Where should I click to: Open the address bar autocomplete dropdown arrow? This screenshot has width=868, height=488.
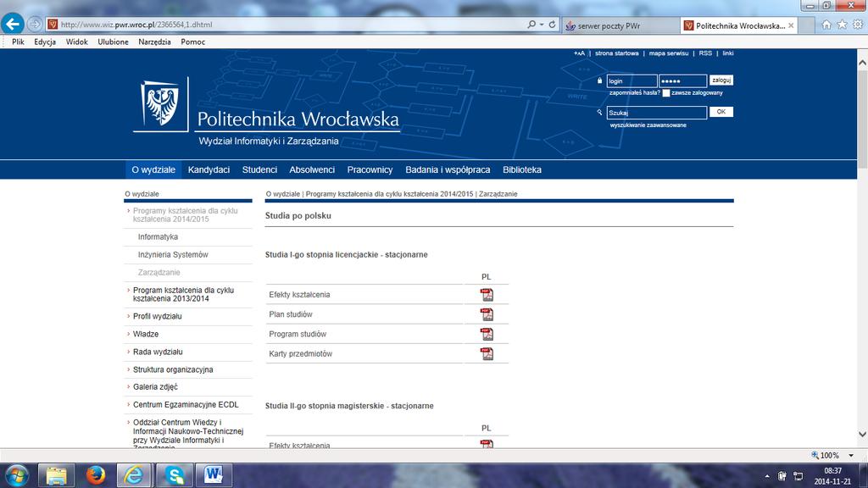542,25
